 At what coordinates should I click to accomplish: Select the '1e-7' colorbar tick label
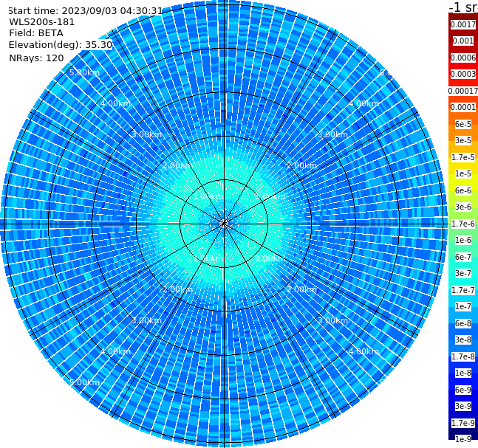click(463, 306)
